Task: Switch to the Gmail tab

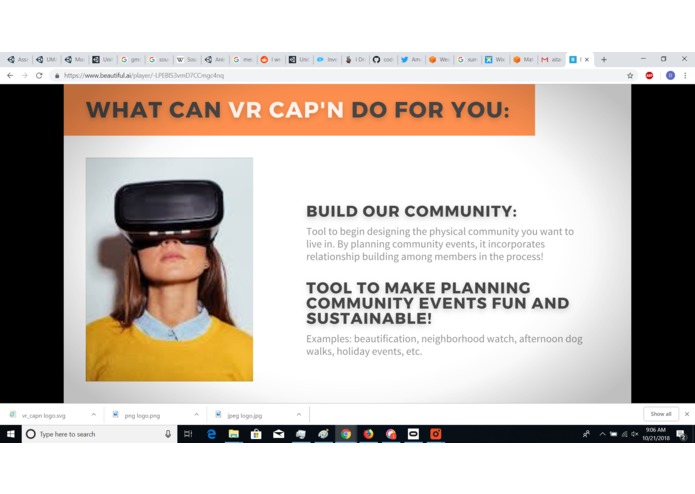Action: tap(551, 59)
